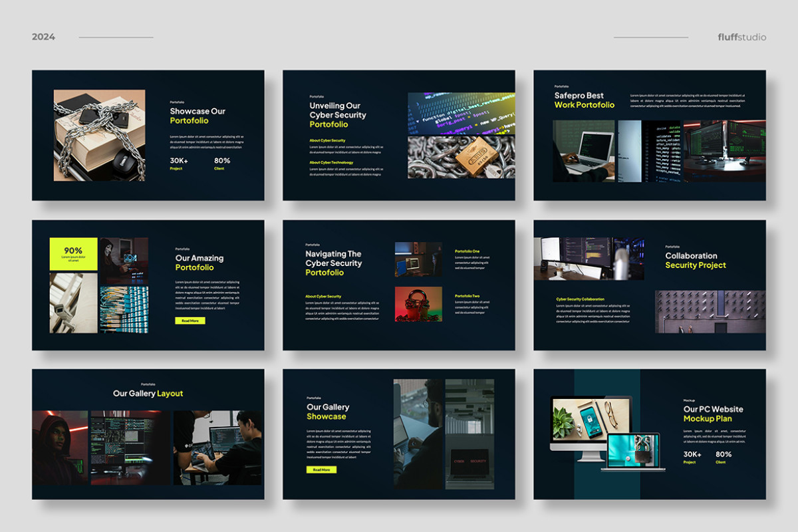Click the yellow 90% stat block
Viewport: 798px width, 532px height.
(73, 253)
